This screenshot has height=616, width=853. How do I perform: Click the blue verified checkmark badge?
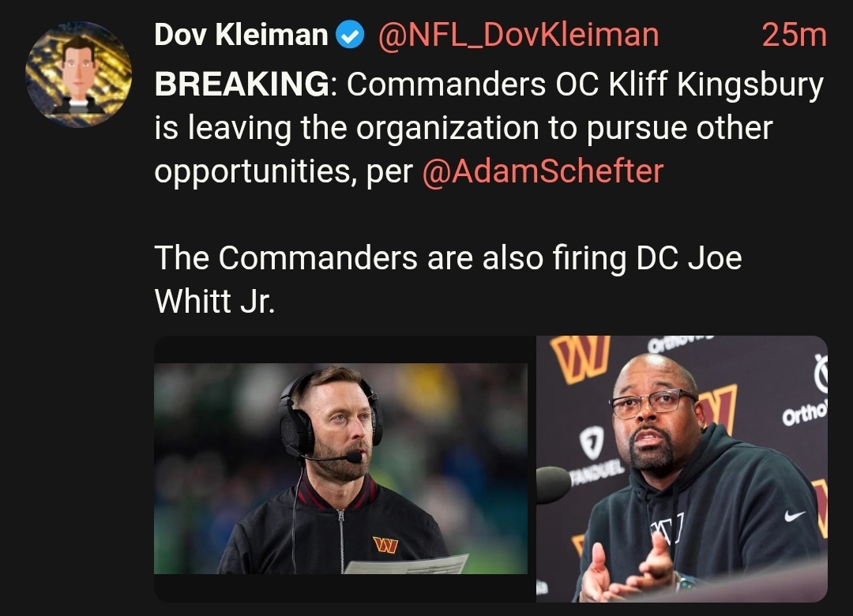tap(350, 35)
